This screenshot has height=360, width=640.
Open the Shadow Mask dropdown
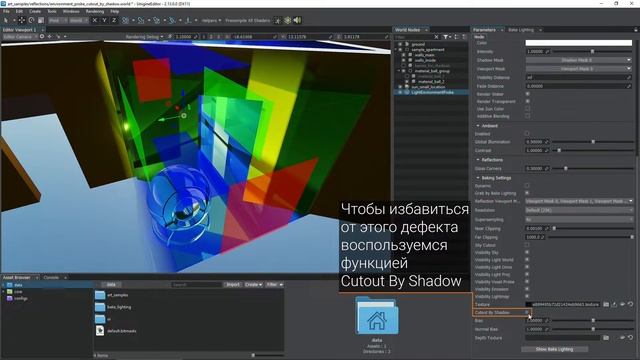coord(578,60)
